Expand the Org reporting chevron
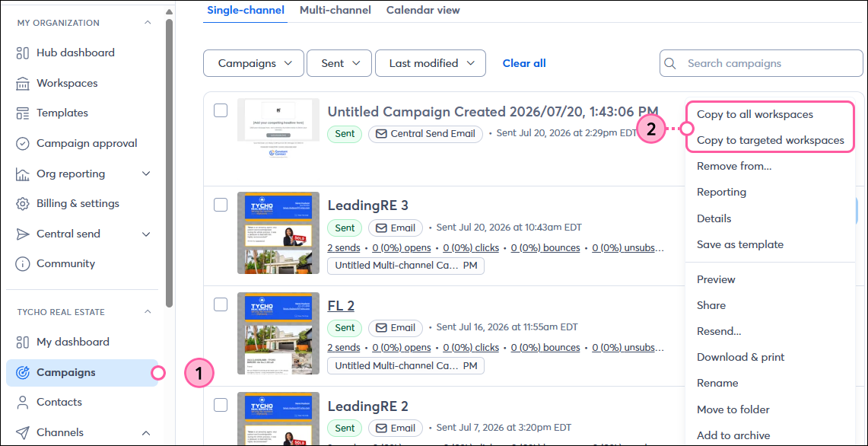Screen dimensions: 868x446 click(x=146, y=174)
